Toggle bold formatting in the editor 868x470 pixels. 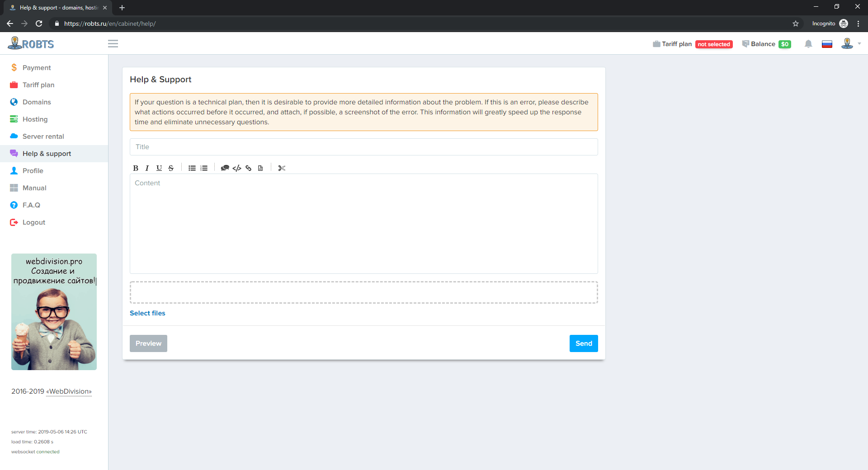136,168
